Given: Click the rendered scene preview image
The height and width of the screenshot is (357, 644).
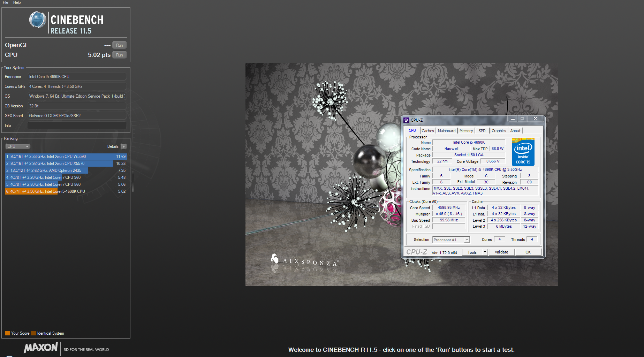Looking at the screenshot, I should pos(401,175).
